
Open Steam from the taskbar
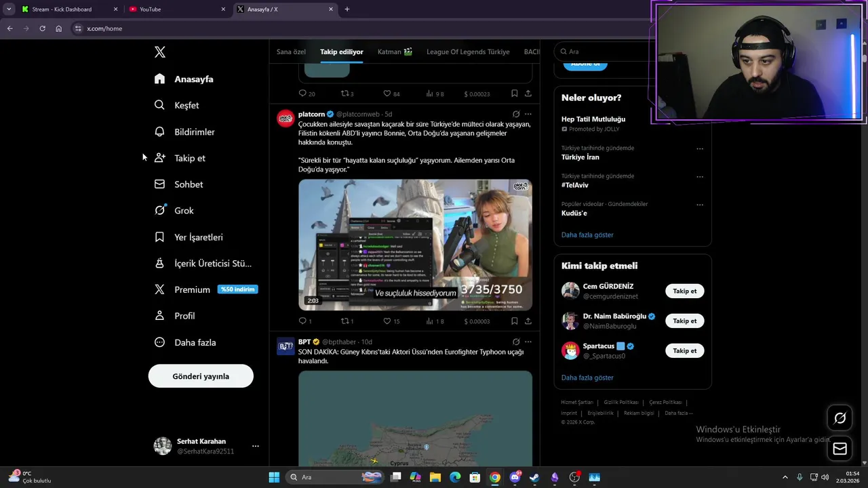pyautogui.click(x=534, y=477)
